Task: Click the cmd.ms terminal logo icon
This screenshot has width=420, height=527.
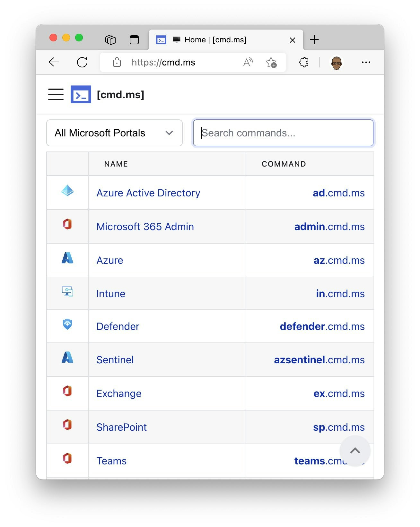Action: [x=81, y=94]
